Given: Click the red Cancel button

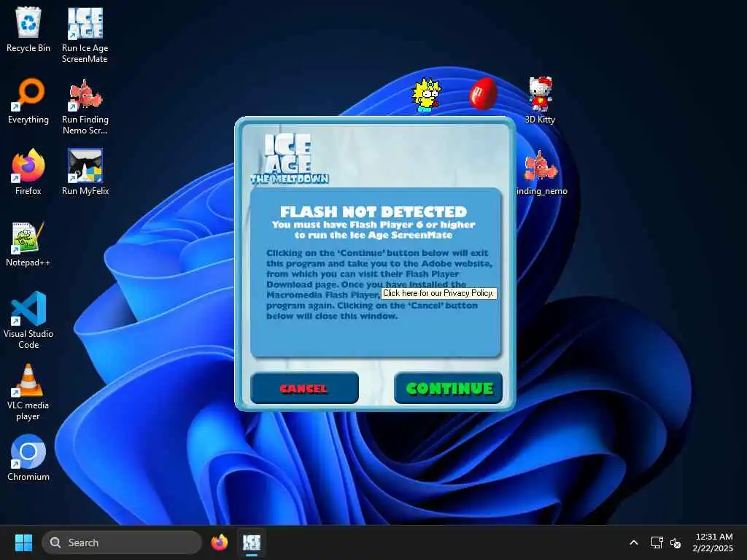Looking at the screenshot, I should pyautogui.click(x=304, y=388).
